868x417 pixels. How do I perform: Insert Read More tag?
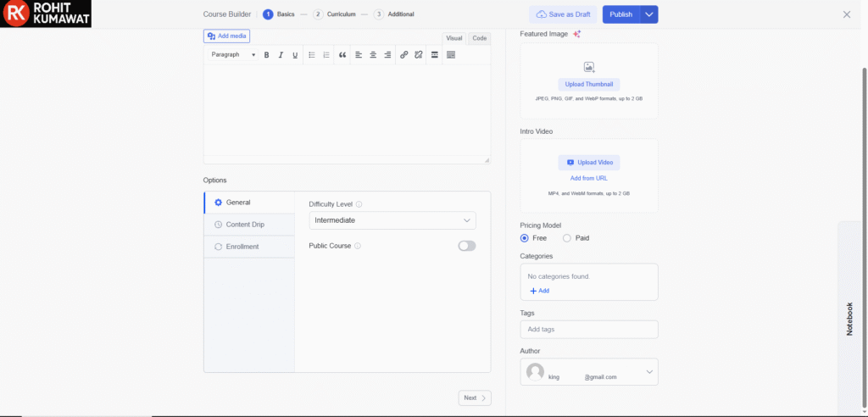tap(434, 55)
